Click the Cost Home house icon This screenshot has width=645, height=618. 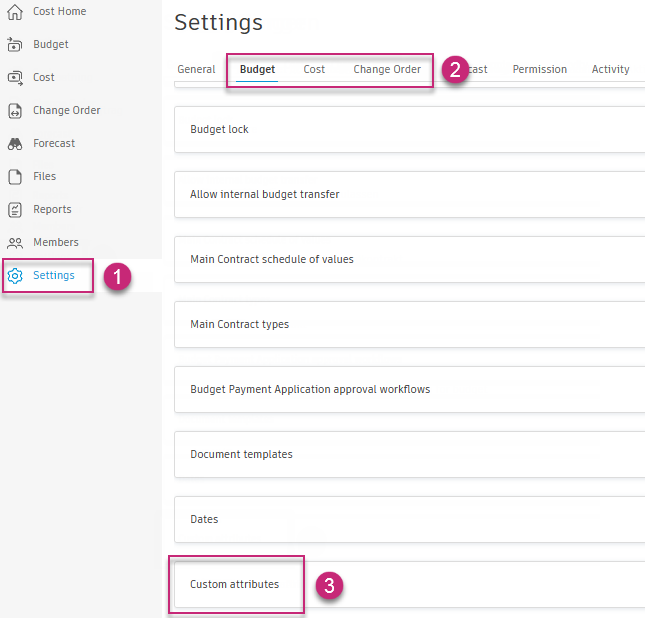tap(15, 12)
